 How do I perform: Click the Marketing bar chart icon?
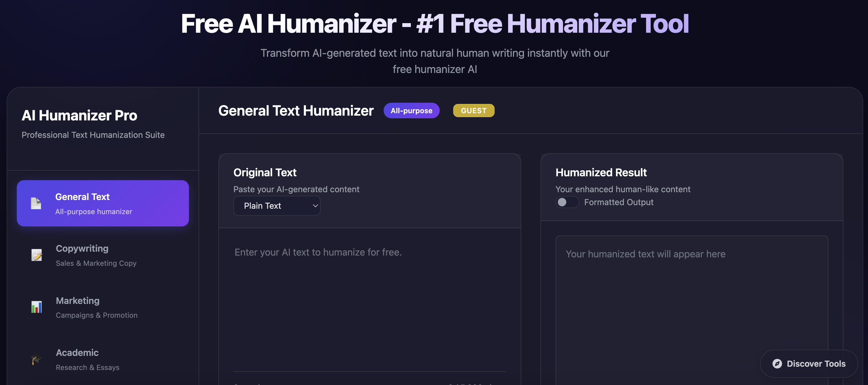click(36, 307)
